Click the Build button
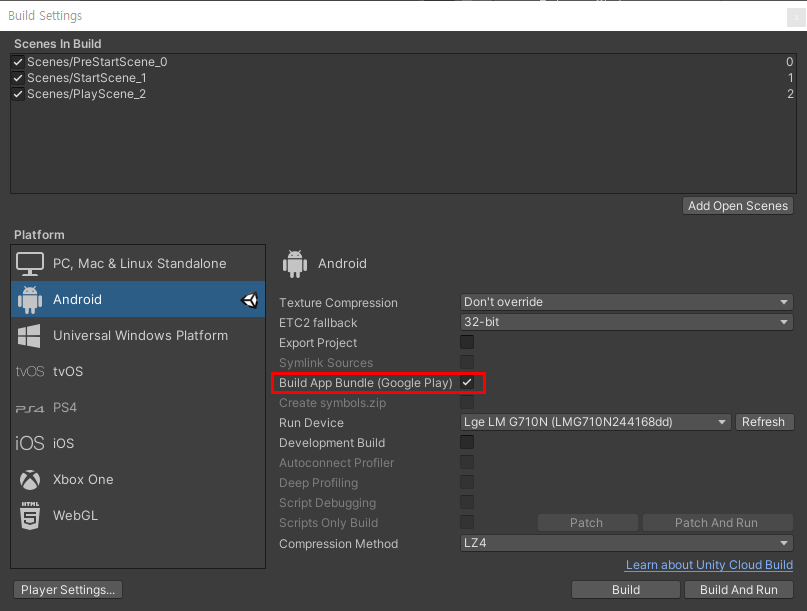The image size is (807, 611). [x=626, y=590]
